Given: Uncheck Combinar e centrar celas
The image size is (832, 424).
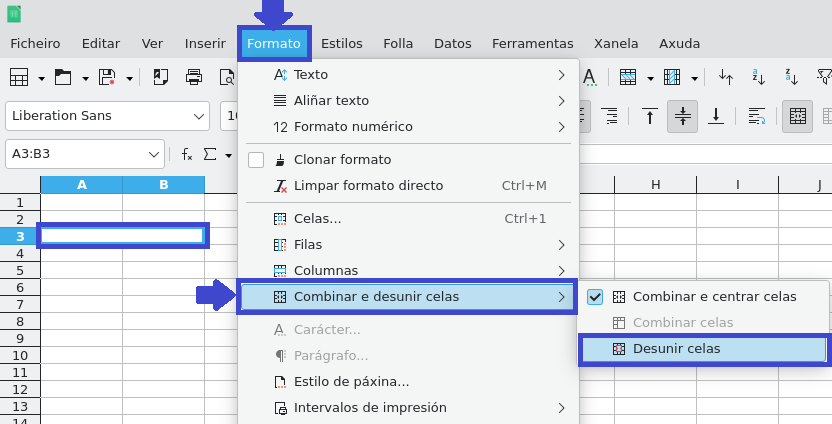Looking at the screenshot, I should (x=595, y=297).
